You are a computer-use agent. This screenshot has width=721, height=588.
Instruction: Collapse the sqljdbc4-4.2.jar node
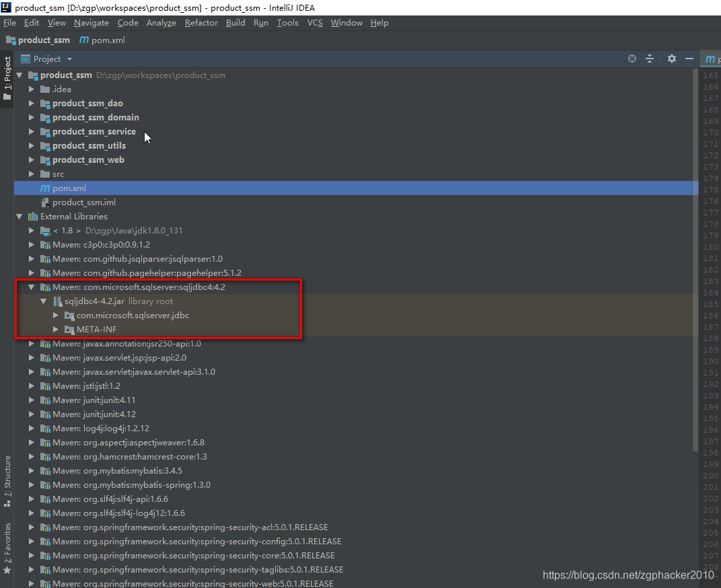click(44, 301)
